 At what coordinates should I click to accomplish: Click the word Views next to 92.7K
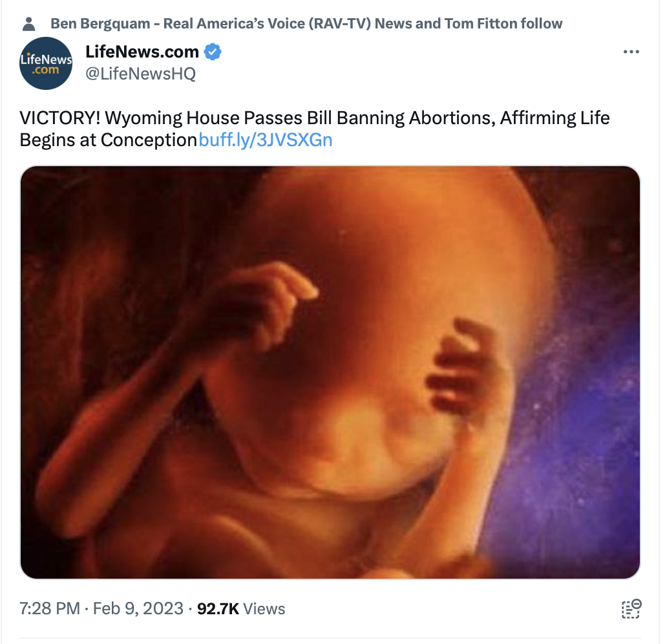pos(264,608)
